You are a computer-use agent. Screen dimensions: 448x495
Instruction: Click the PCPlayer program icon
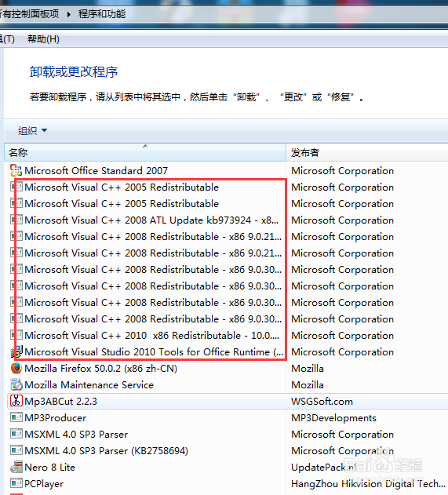click(x=16, y=483)
